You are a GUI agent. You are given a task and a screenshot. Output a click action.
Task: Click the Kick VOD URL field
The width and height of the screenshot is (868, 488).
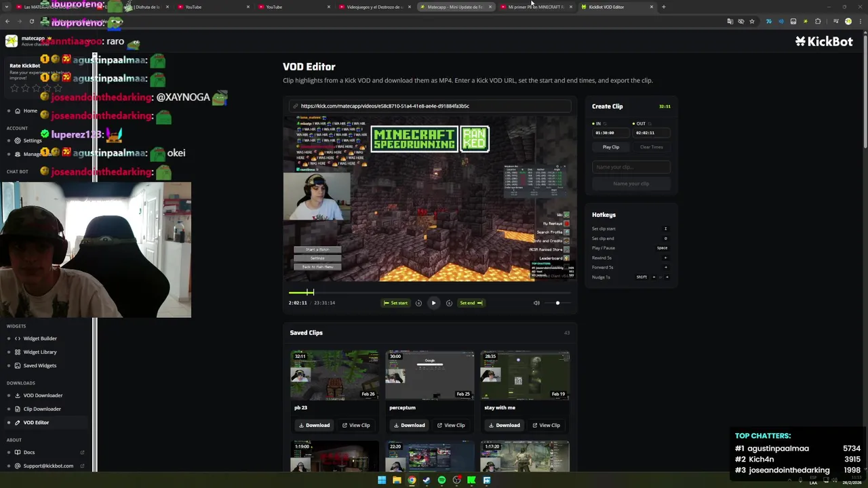[x=430, y=106]
